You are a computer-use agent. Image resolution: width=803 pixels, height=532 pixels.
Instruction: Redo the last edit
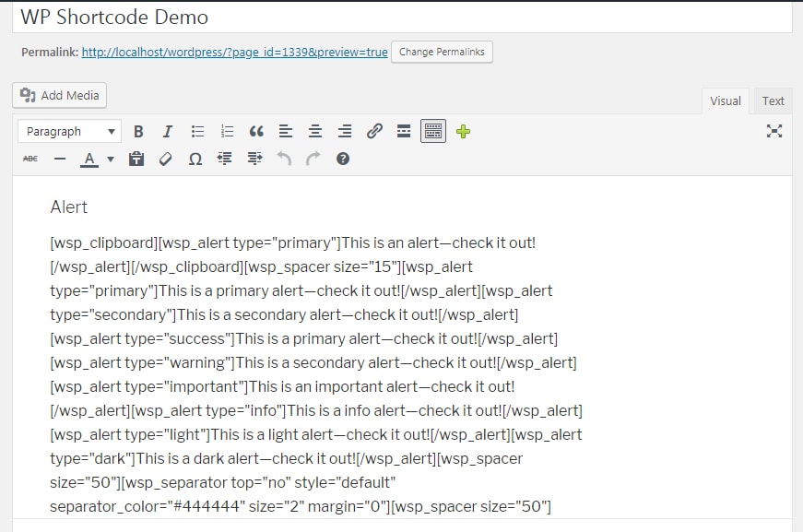pos(313,159)
